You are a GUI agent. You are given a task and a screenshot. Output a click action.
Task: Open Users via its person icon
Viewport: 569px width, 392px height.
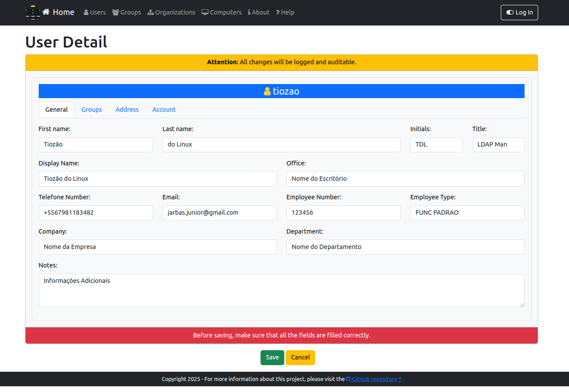86,12
